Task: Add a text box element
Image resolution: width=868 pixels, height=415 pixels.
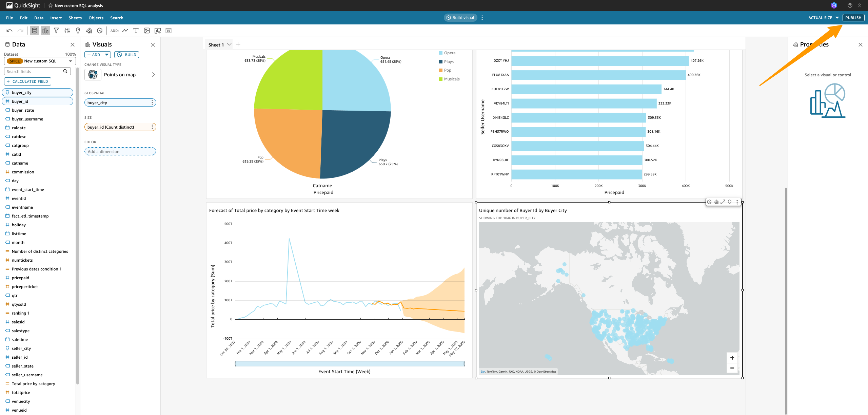Action: pos(136,31)
